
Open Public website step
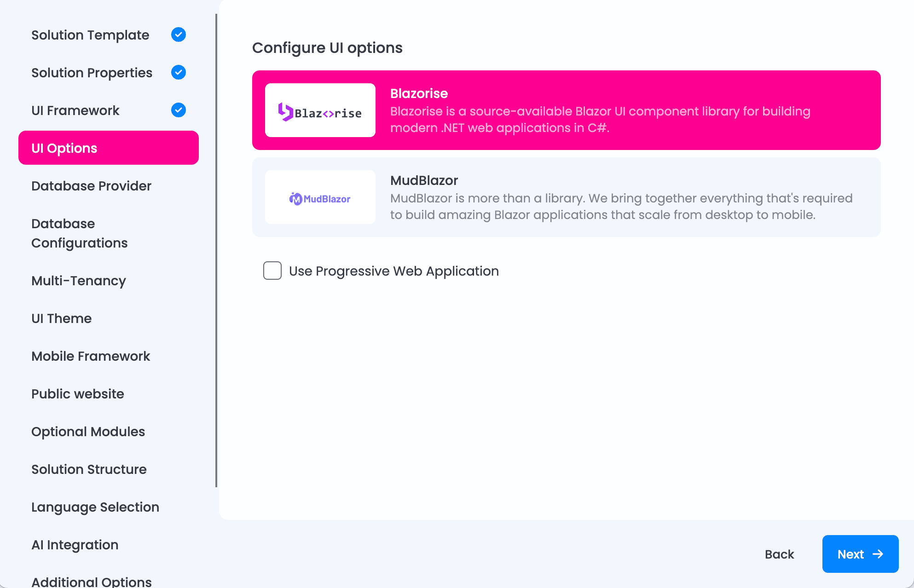(x=109, y=394)
